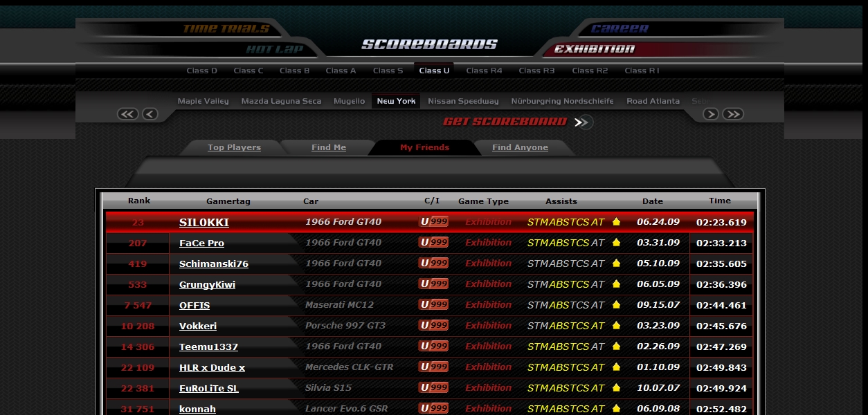This screenshot has width=868, height=415.
Task: Open Schimanski76 gamertag link
Action: click(x=213, y=264)
